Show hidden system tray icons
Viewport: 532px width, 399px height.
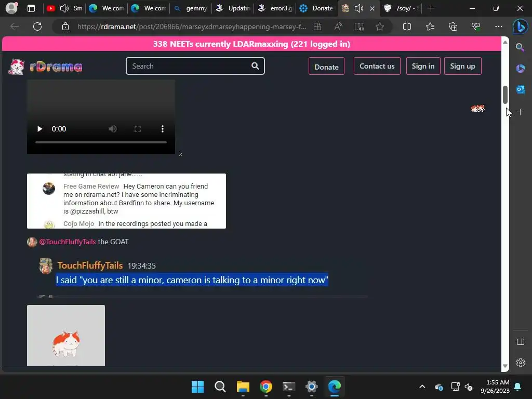[422, 387]
